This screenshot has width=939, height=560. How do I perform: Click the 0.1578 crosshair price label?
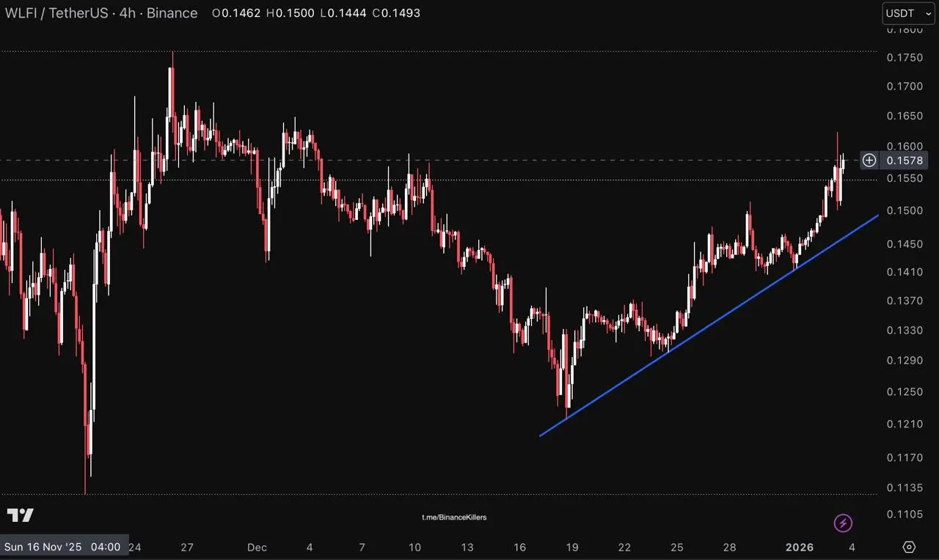pyautogui.click(x=906, y=160)
